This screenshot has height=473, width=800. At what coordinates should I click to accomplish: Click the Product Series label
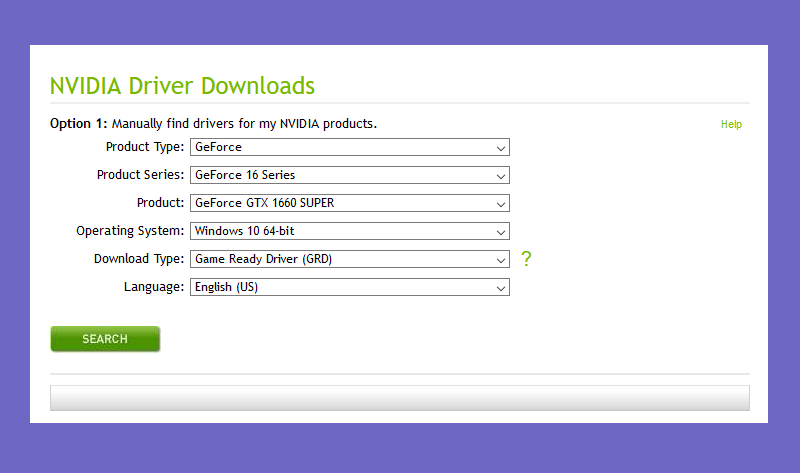click(x=140, y=175)
